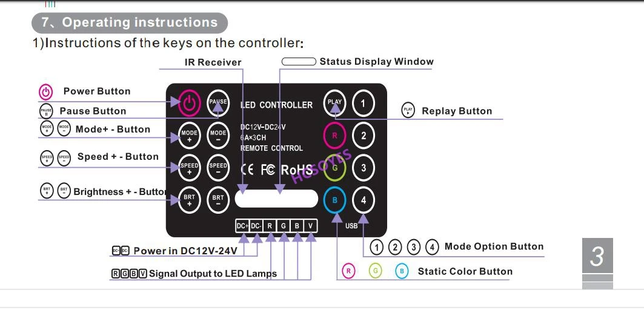Click the R terminal box on the controller

(270, 226)
